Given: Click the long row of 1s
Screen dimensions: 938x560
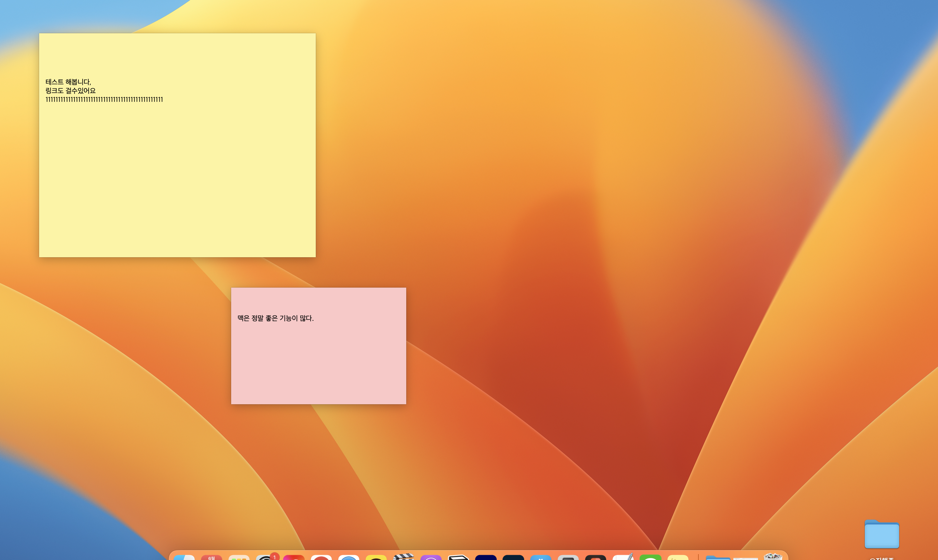Looking at the screenshot, I should click(104, 100).
